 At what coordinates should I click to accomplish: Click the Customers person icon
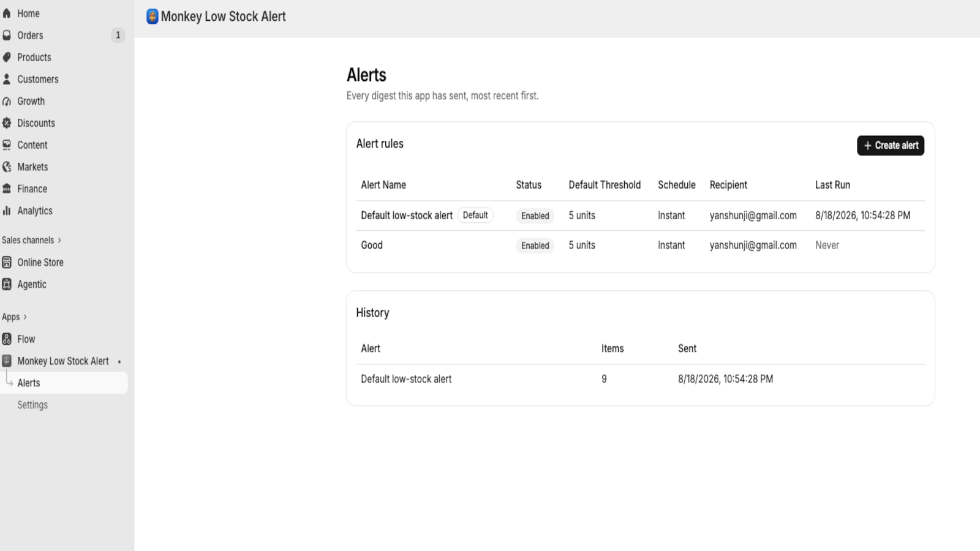[7, 80]
